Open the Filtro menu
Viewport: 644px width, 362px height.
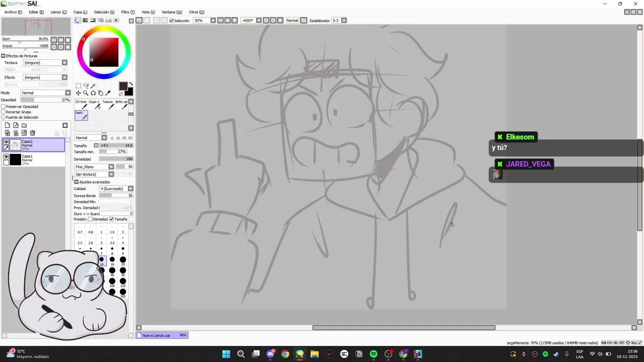pyautogui.click(x=128, y=12)
